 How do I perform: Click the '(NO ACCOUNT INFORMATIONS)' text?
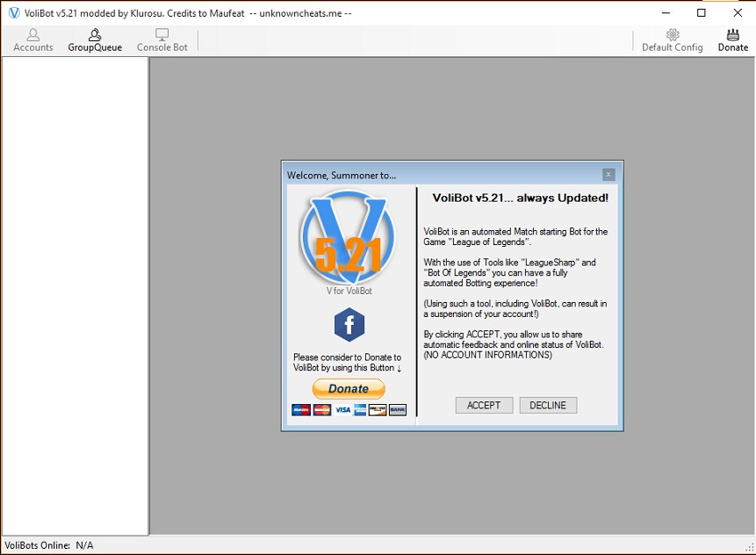pyautogui.click(x=488, y=355)
